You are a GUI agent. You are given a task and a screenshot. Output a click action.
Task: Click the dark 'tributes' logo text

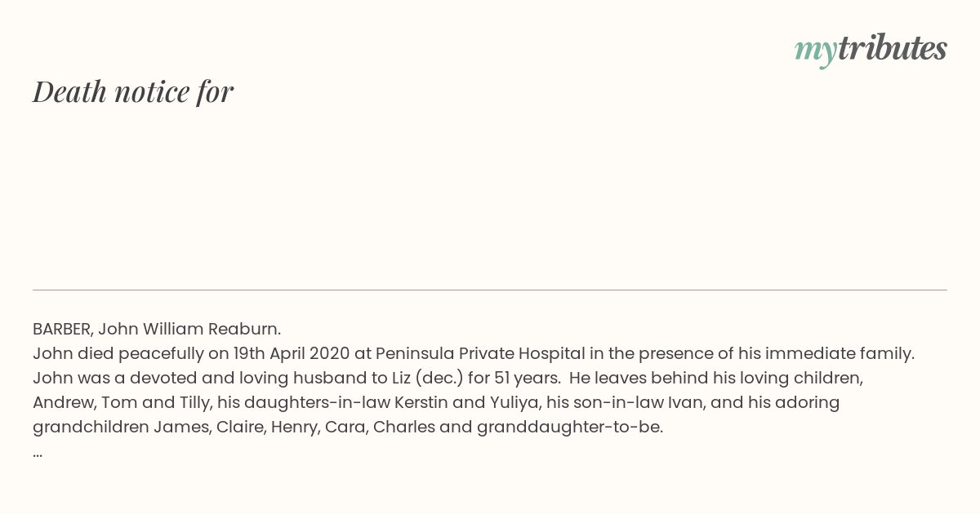(893, 48)
